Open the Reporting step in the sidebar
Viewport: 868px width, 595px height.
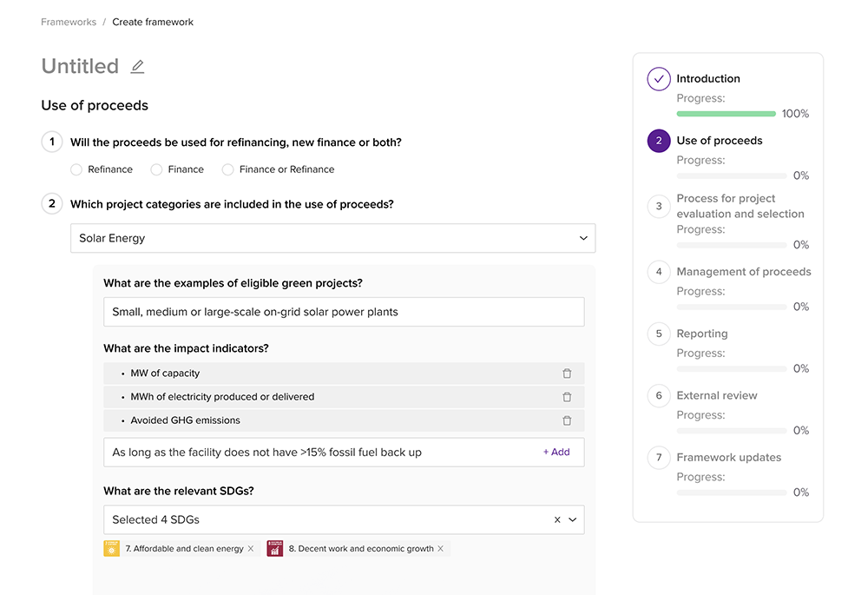(x=701, y=334)
